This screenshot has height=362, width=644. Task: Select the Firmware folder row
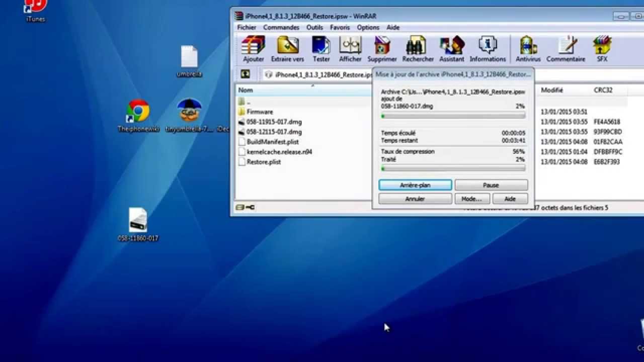[260, 112]
